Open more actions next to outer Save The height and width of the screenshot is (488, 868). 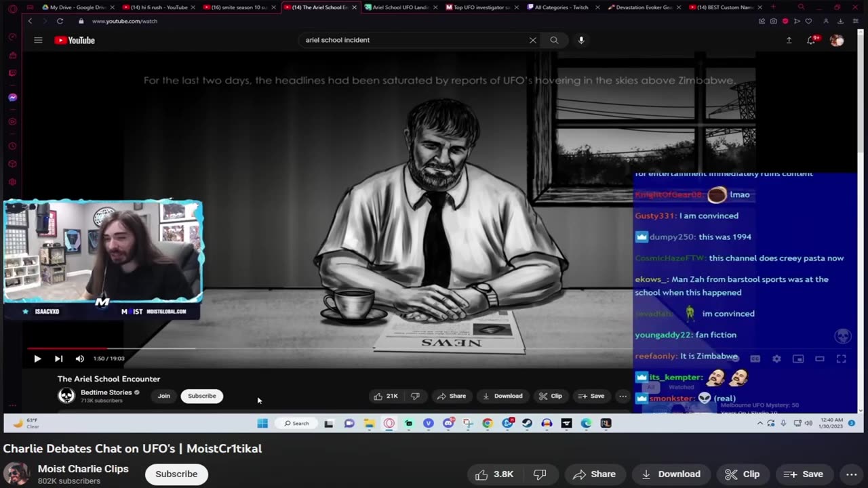[852, 474]
